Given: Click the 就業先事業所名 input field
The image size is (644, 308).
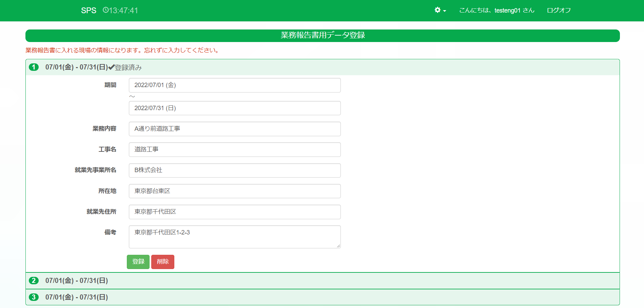Looking at the screenshot, I should (x=234, y=170).
